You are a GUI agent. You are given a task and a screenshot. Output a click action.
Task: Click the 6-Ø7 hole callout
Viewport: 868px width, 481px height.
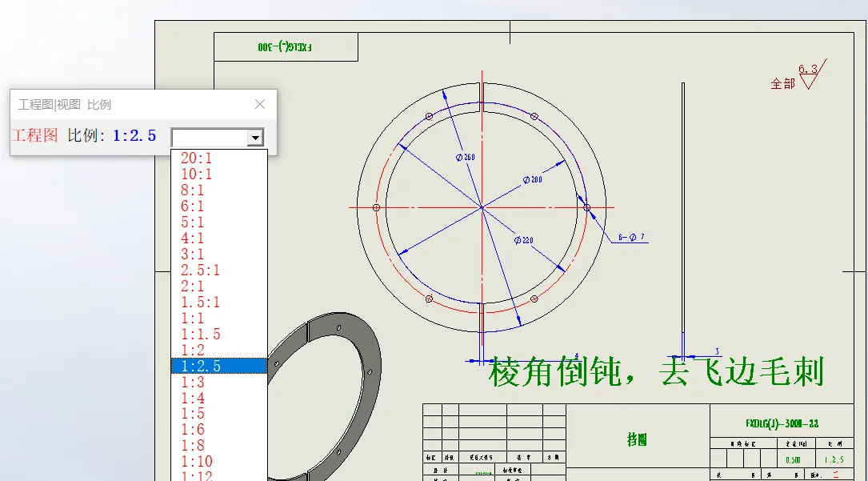(632, 237)
